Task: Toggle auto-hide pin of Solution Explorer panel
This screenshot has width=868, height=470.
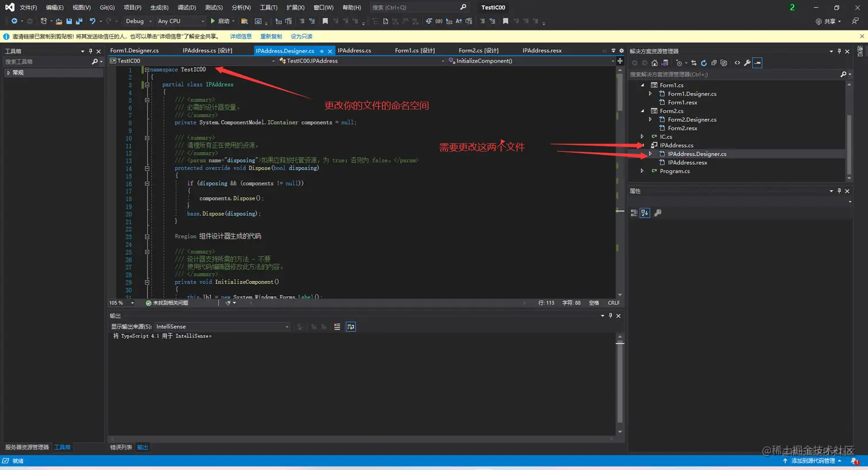Action: pos(839,51)
